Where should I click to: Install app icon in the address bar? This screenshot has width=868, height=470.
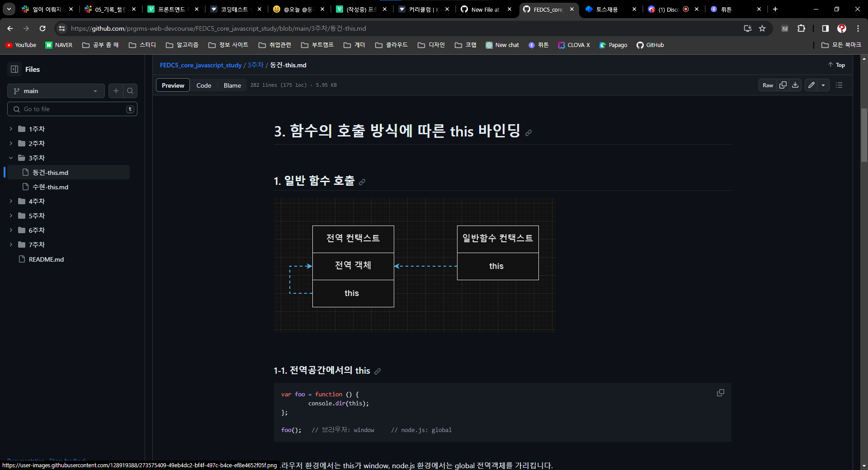click(748, 28)
